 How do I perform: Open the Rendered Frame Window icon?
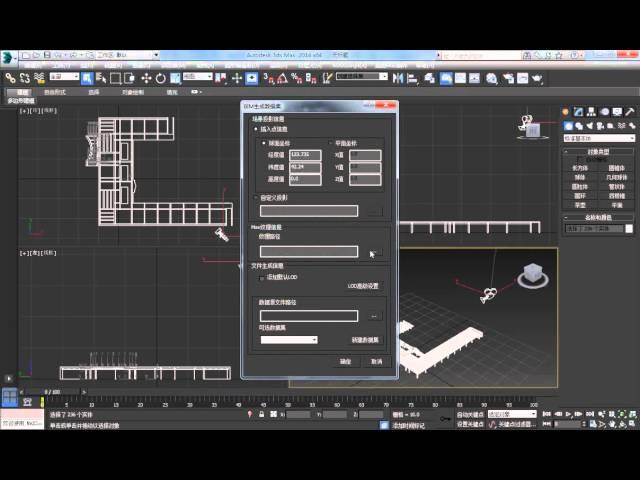[522, 78]
